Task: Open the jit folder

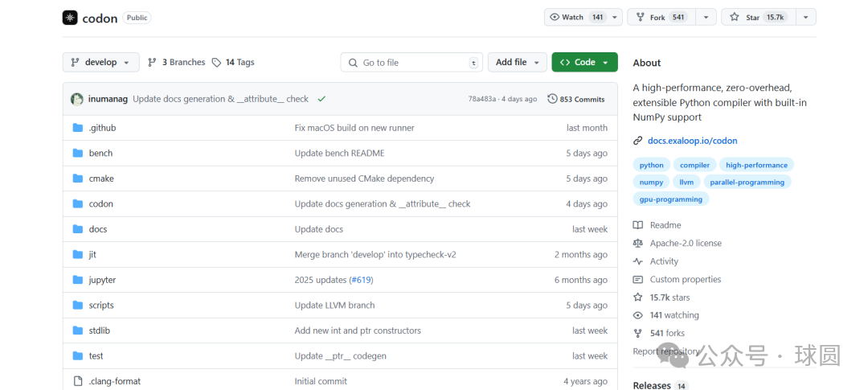Action: tap(92, 255)
